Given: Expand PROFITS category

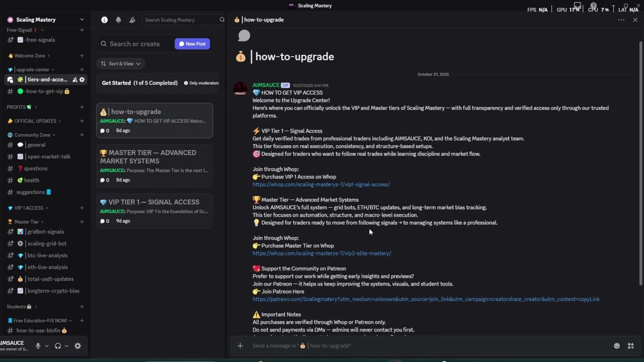Looking at the screenshot, I should 22,107.
